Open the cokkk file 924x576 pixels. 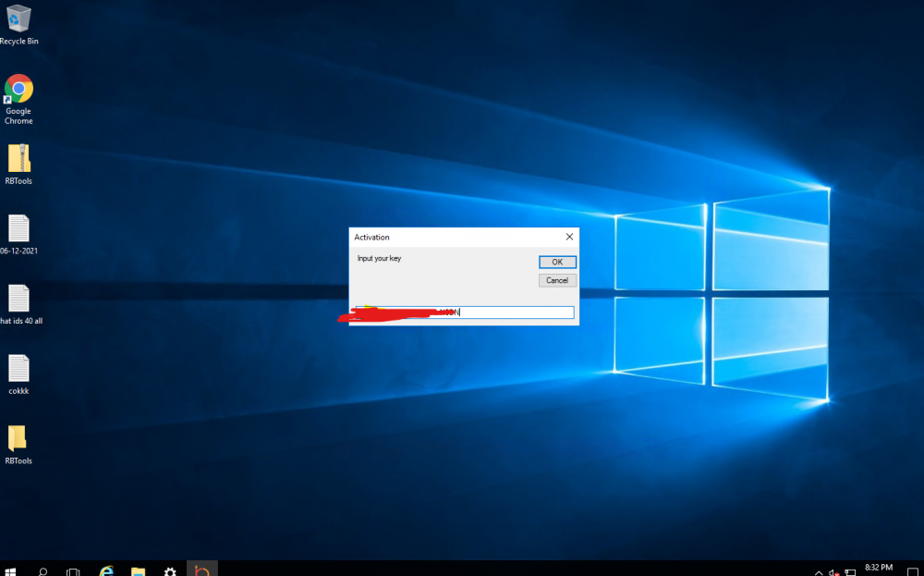[18, 370]
